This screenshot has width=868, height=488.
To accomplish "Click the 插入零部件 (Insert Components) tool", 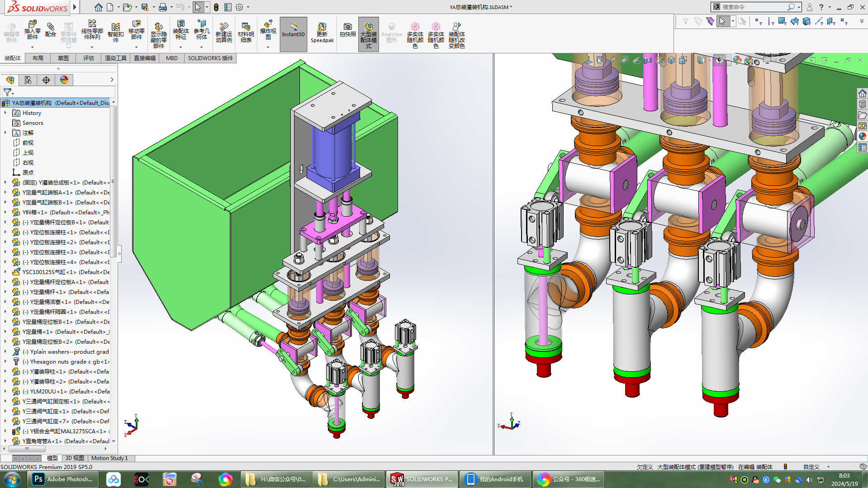I will (x=32, y=31).
